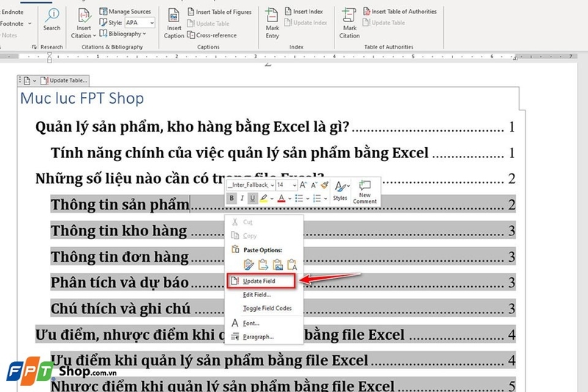Click the right indent marker on the ruler
Viewport: 588px width, 392px height.
click(x=516, y=58)
